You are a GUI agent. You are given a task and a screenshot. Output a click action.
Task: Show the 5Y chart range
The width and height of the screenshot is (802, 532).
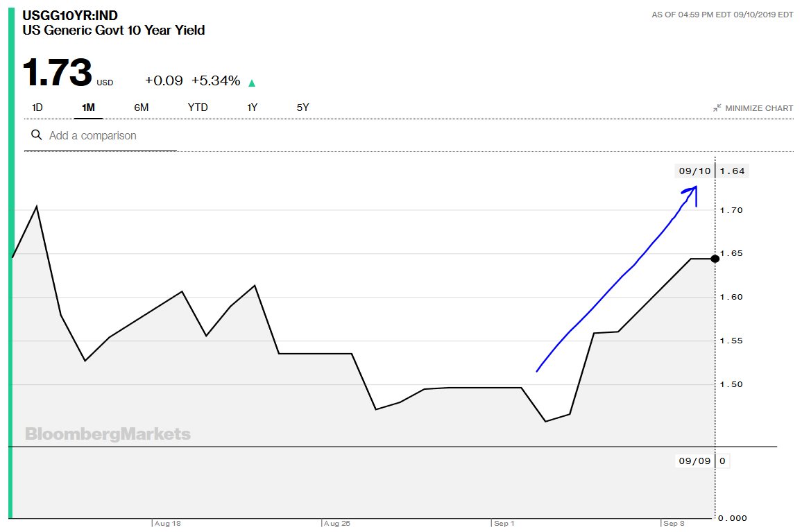pyautogui.click(x=302, y=108)
